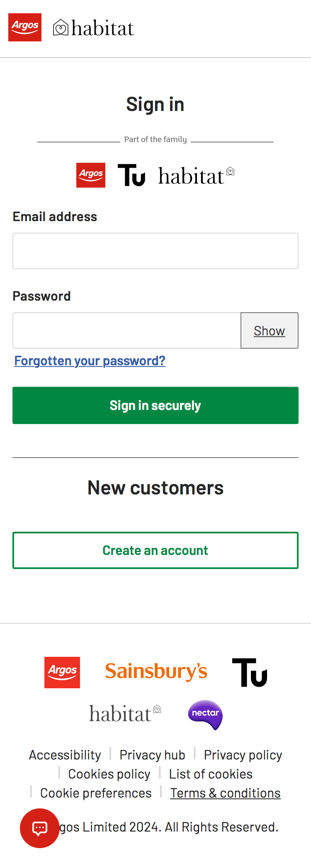311x868 pixels.
Task: Click the Sign in securely button
Action: [x=155, y=405]
